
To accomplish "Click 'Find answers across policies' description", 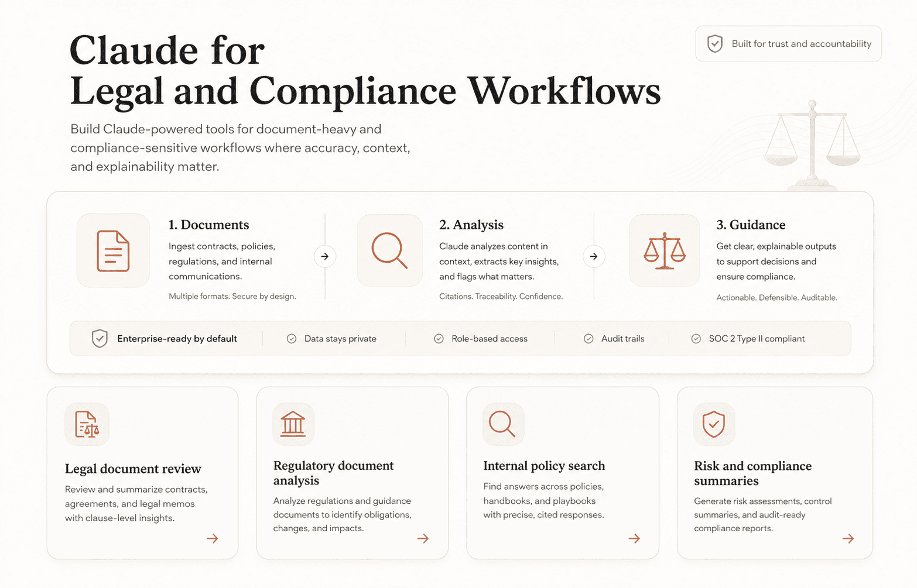I will [x=543, y=501].
